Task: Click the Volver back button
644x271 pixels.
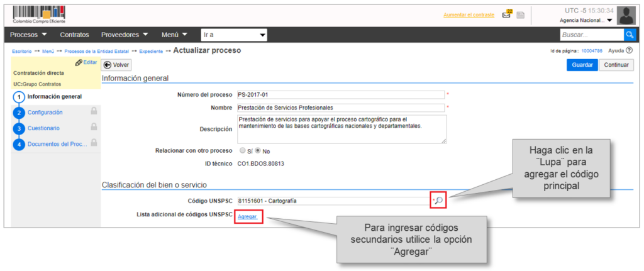Action: 116,65
